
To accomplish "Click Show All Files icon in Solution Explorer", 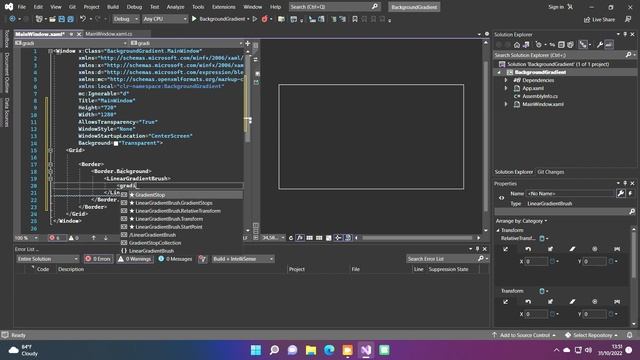I will tap(570, 45).
